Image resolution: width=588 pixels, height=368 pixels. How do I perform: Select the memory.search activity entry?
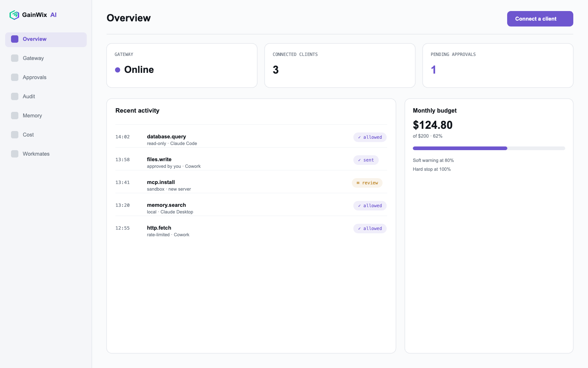click(251, 205)
